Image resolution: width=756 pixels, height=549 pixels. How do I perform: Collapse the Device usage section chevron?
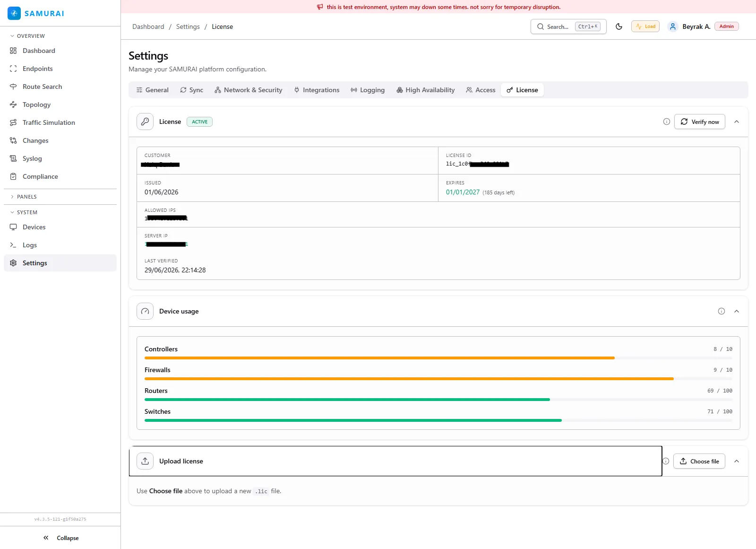coord(737,311)
